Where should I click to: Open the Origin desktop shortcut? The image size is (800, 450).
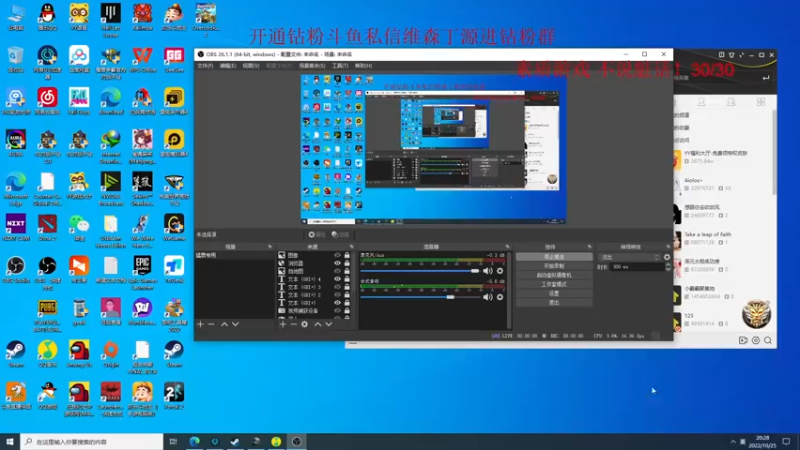[x=111, y=351]
